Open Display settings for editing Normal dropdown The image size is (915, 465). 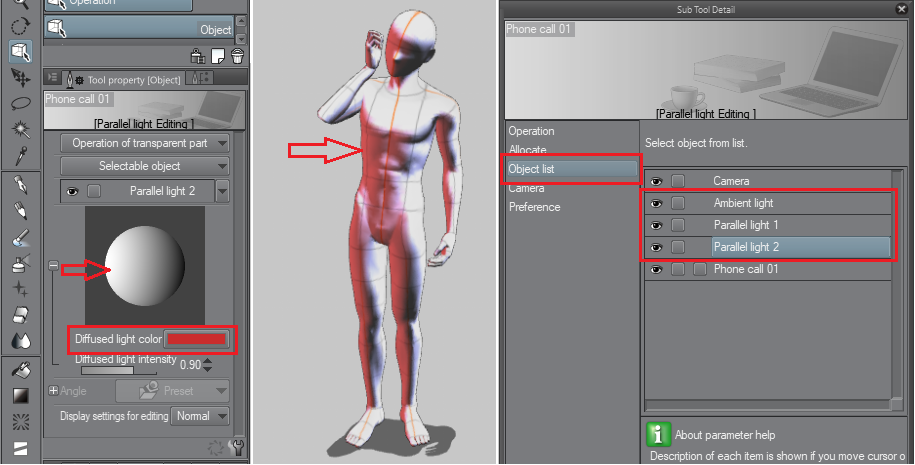tap(200, 416)
